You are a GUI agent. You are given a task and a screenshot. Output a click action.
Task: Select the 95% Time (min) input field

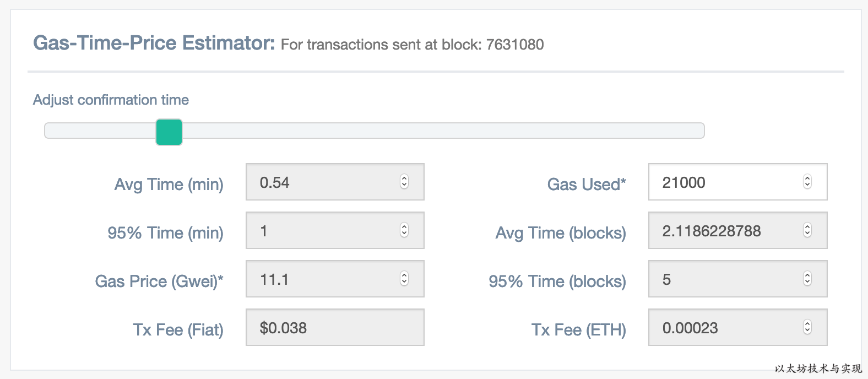coord(325,231)
